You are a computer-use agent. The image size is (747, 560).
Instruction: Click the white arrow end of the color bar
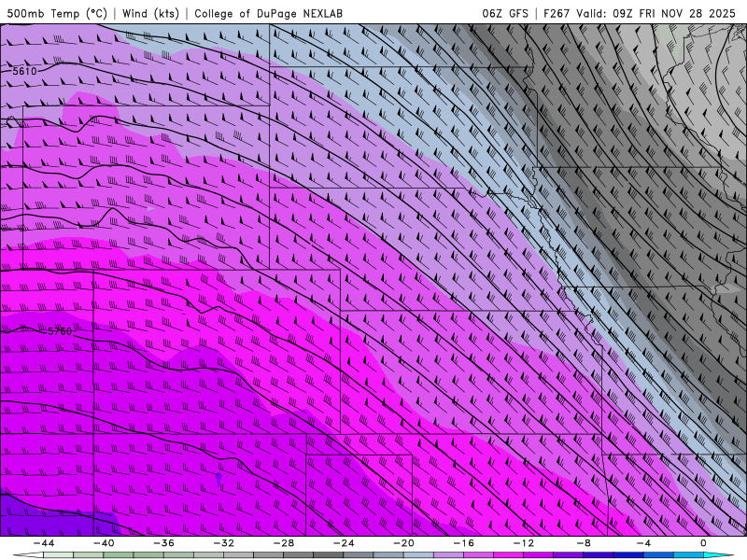28,555
